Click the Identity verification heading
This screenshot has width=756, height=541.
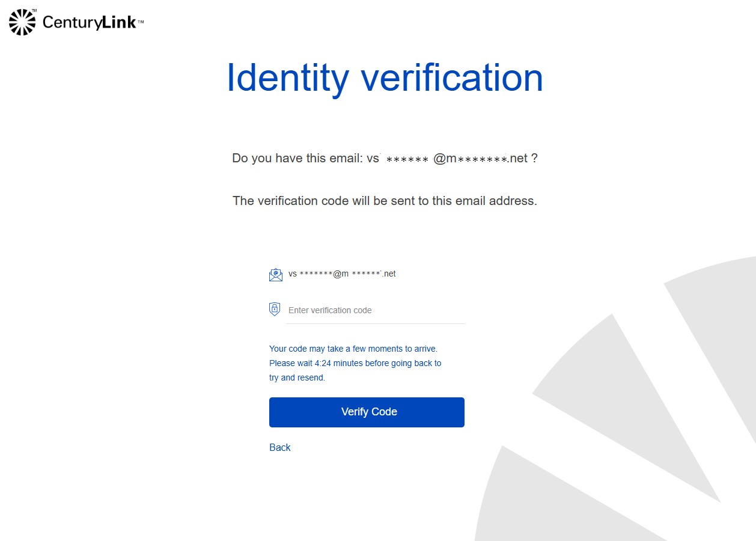[x=385, y=78]
